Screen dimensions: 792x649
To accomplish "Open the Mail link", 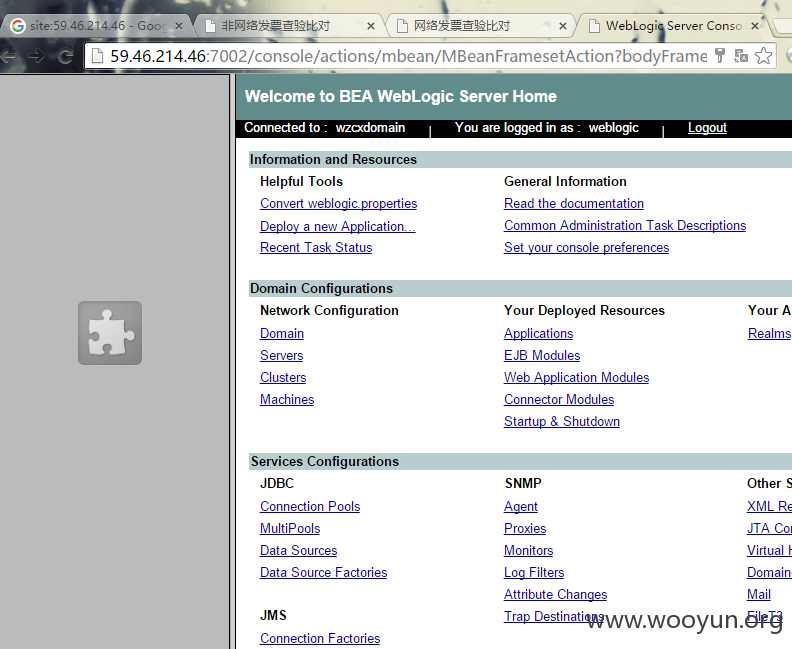I will click(x=759, y=594).
